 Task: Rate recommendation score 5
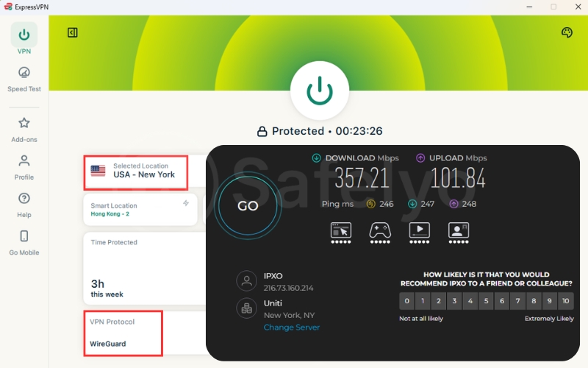[486, 301]
